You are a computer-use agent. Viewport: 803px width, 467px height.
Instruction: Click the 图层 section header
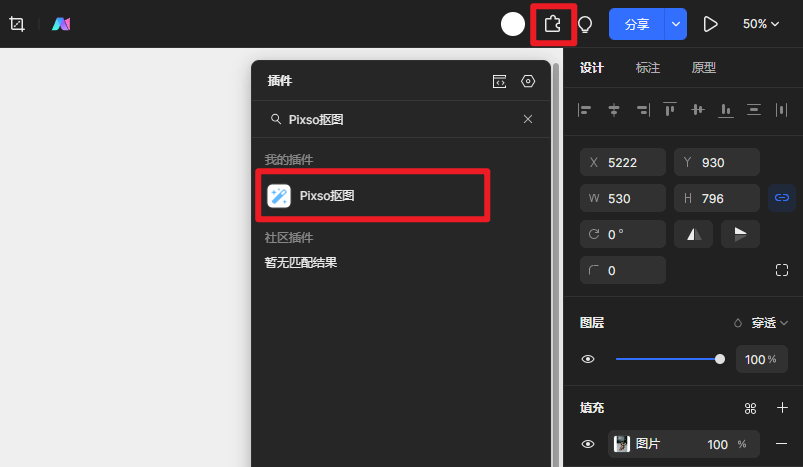[592, 323]
